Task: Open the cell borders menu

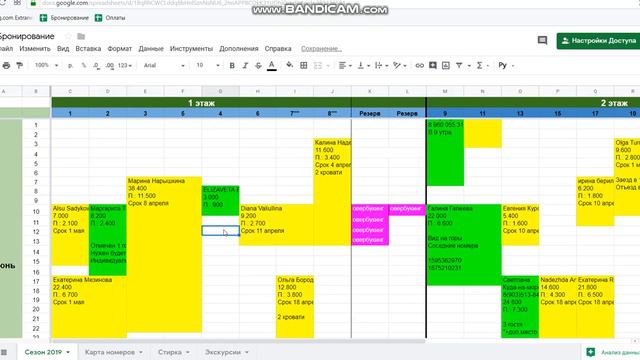Action: pyautogui.click(x=304, y=65)
